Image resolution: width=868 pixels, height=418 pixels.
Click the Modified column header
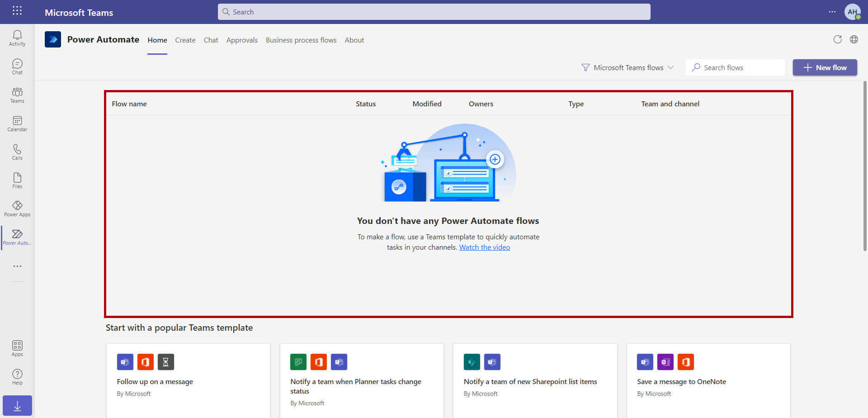pos(427,104)
